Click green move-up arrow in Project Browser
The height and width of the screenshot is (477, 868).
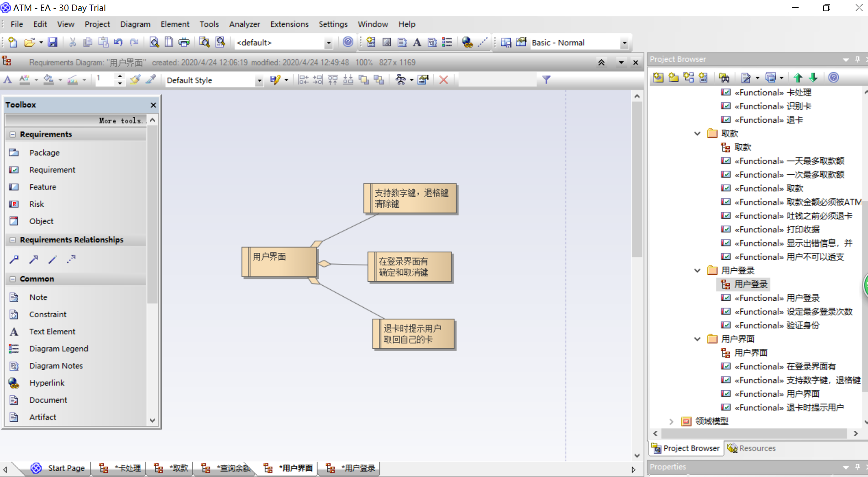point(798,78)
